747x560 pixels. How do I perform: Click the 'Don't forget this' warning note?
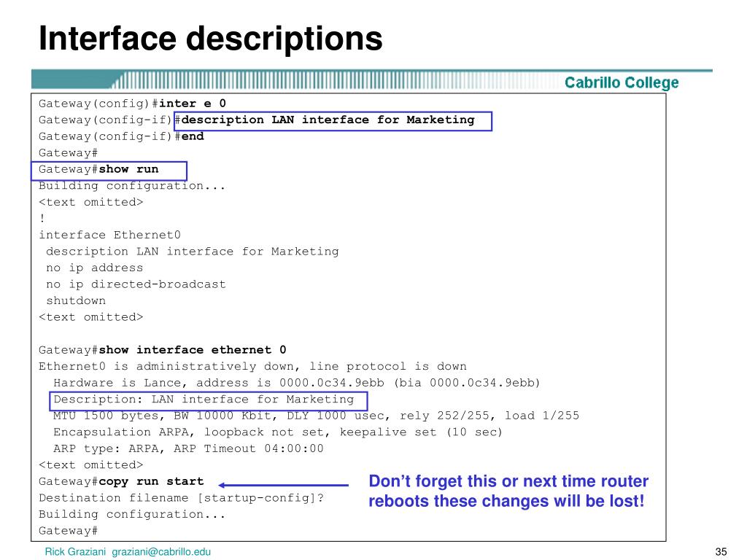pyautogui.click(x=508, y=491)
